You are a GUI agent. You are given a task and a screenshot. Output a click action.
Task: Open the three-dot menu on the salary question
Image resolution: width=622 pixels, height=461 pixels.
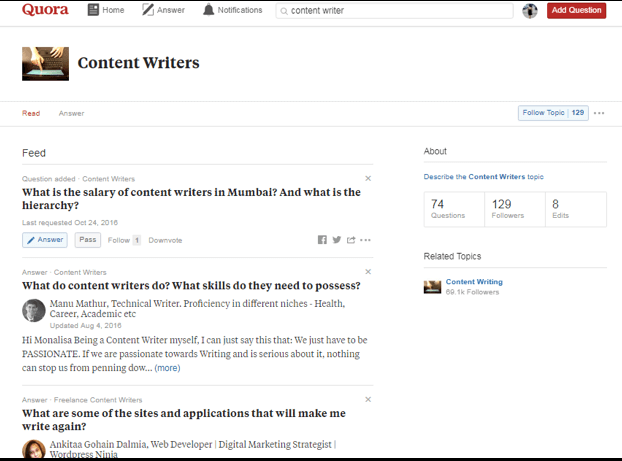366,240
